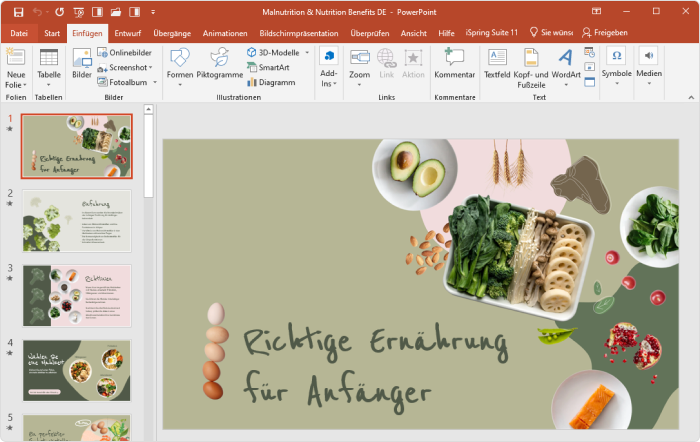The image size is (700, 442).
Task: Click the Freigeben share button
Action: tap(605, 33)
